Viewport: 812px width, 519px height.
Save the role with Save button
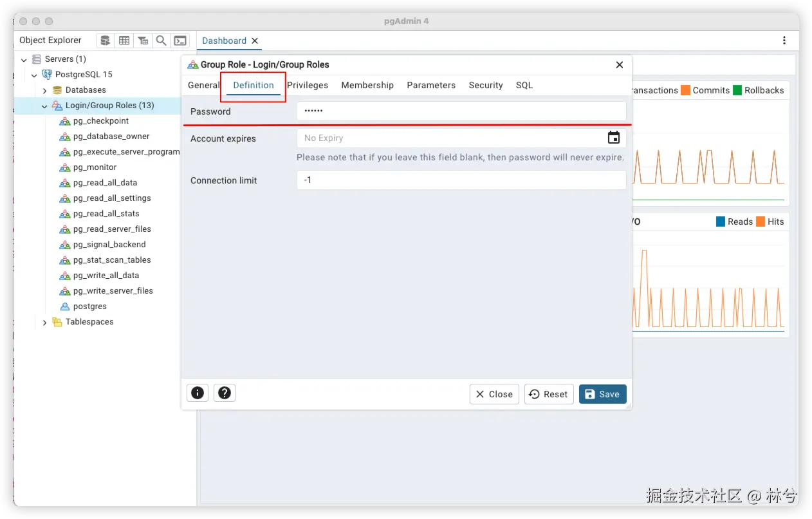click(603, 394)
